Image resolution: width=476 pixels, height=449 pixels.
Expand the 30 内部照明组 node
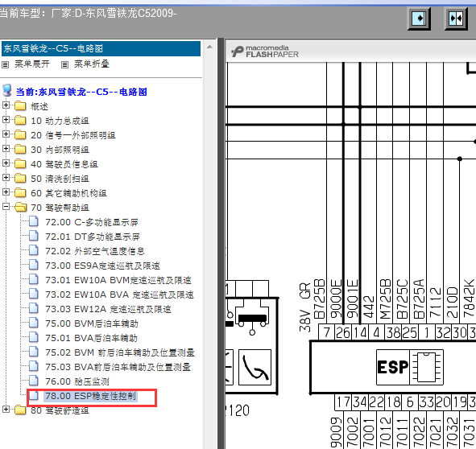[6, 149]
